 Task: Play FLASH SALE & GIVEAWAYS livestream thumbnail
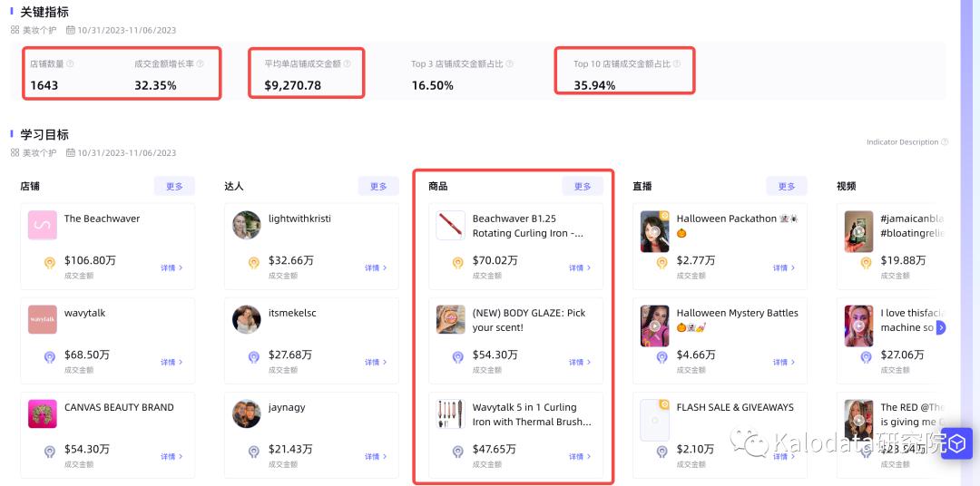[654, 421]
